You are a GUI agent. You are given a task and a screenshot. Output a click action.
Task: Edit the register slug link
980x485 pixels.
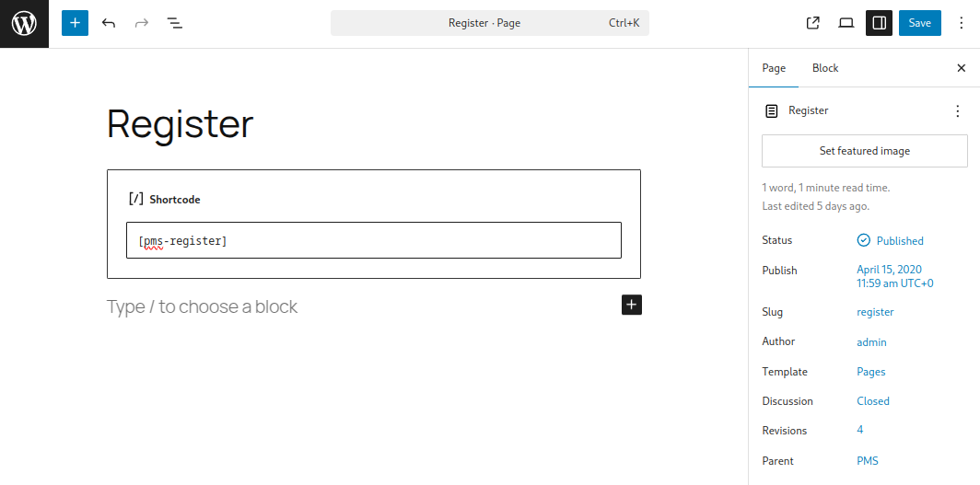click(x=875, y=312)
